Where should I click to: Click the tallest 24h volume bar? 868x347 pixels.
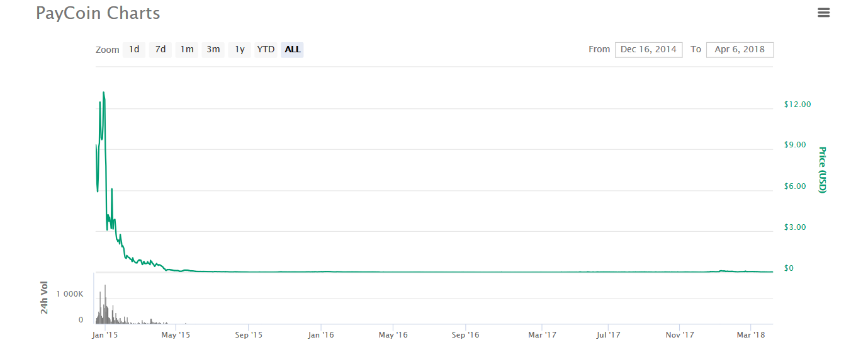pyautogui.click(x=105, y=304)
